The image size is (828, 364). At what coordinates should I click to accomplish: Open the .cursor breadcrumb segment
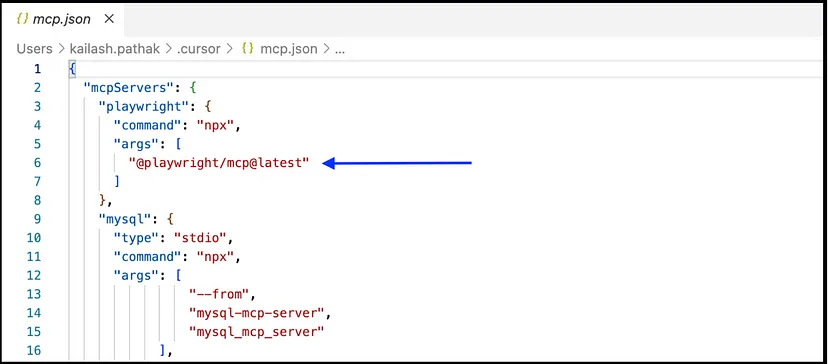(x=199, y=49)
